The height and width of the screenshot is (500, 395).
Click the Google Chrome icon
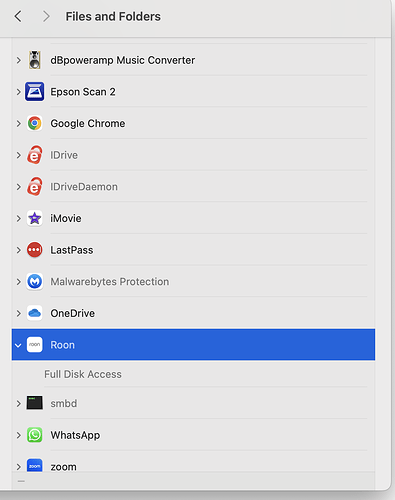point(34,123)
